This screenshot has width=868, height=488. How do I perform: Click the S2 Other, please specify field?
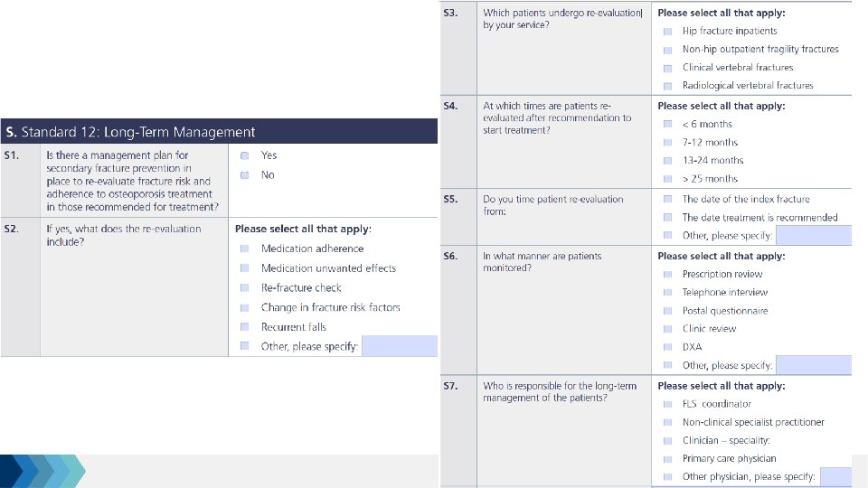(x=399, y=346)
